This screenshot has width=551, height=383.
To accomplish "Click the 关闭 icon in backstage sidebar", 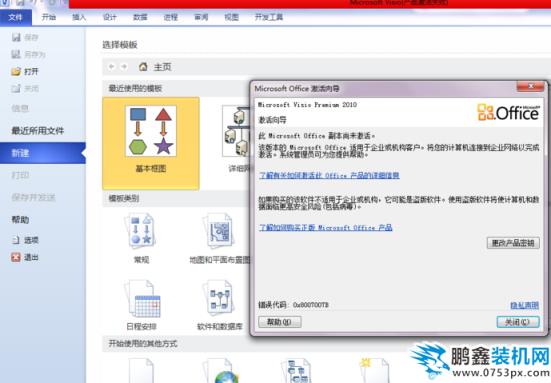I will pos(16,89).
